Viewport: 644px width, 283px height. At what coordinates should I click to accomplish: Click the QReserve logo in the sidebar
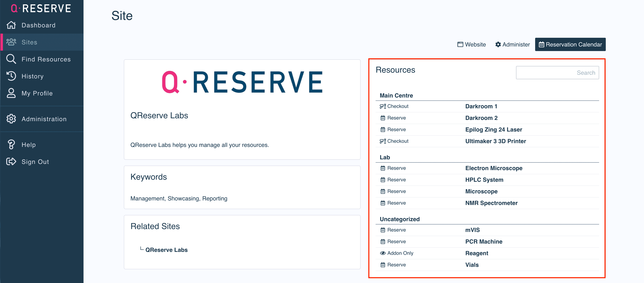coord(40,8)
